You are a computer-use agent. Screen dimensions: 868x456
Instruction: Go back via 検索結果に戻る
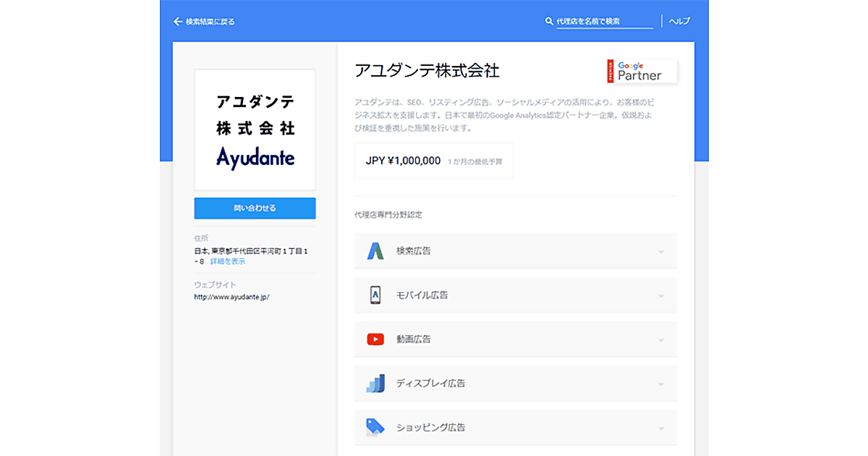tap(210, 22)
